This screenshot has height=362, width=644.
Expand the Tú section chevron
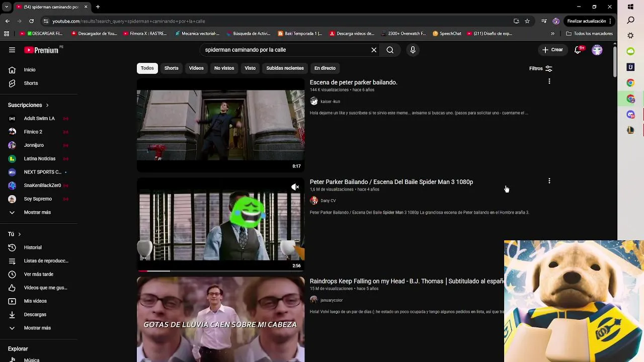(x=19, y=234)
